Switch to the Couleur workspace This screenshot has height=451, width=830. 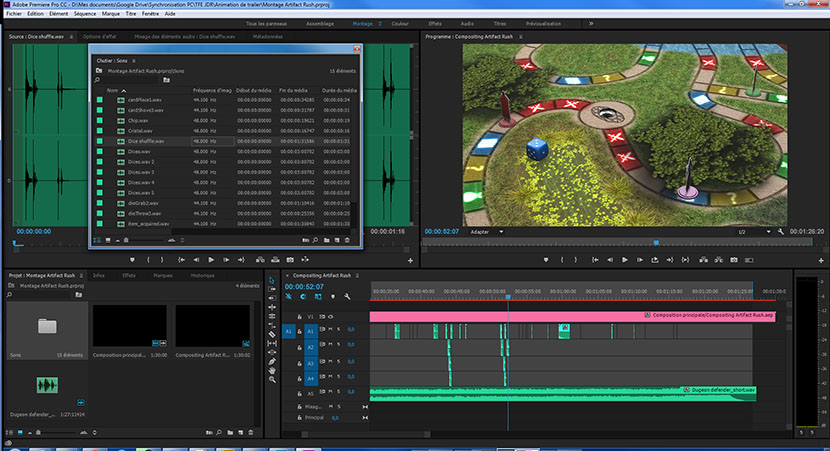(400, 23)
